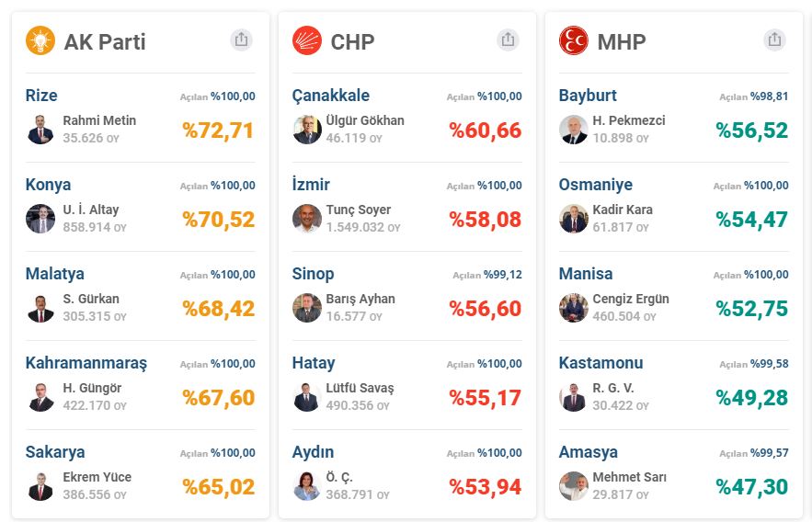
Task: Click the AK Parti share icon
Action: (241, 40)
